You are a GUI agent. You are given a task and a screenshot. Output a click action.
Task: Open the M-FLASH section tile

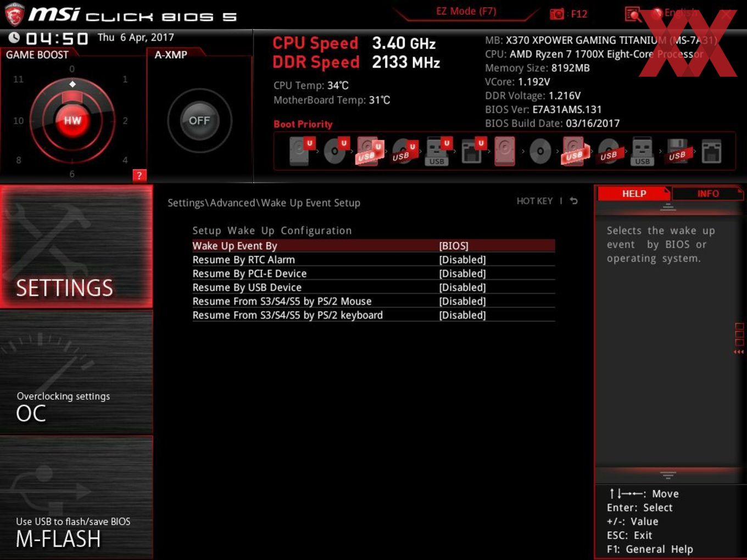(x=76, y=497)
